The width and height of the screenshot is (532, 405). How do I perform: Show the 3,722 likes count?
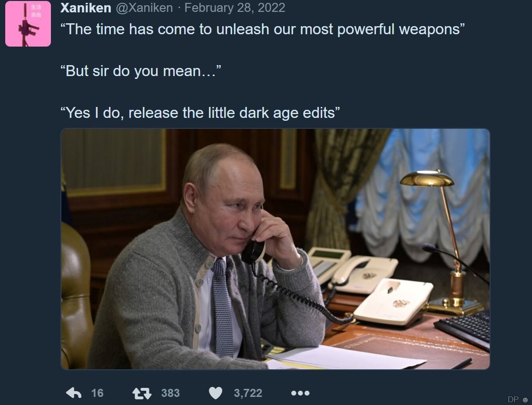(x=248, y=393)
